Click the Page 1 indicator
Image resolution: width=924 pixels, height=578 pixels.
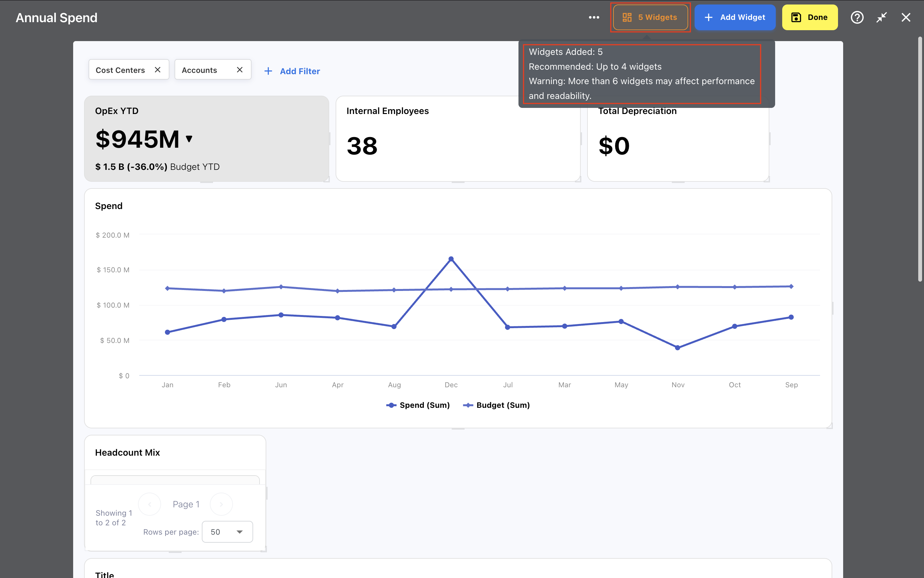tap(186, 504)
